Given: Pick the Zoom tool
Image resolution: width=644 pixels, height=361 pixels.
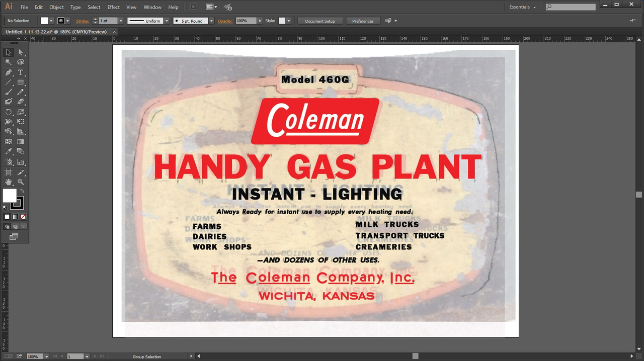Looking at the screenshot, I should pos(21,182).
